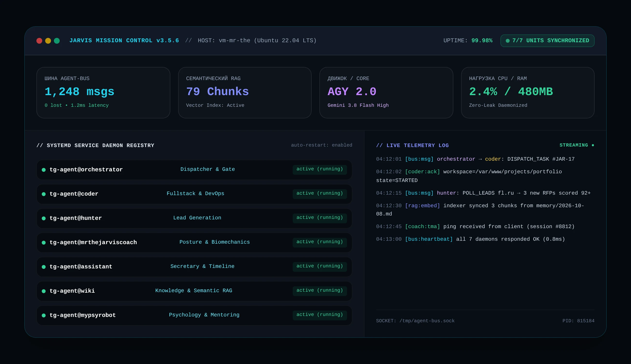Viewport: 631px width, 364px height.
Task: Click the UPTIME 99.98% value
Action: [x=482, y=41]
